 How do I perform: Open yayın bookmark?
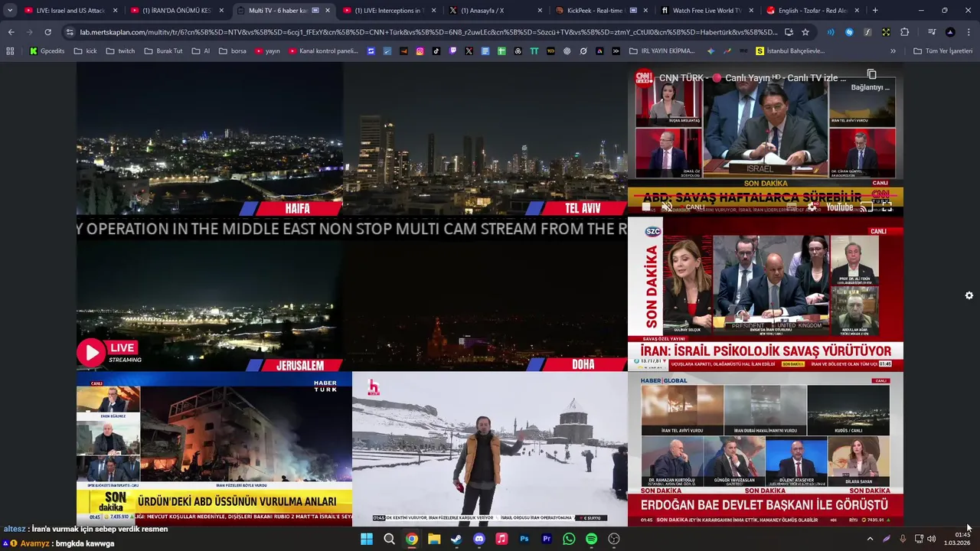click(x=267, y=51)
